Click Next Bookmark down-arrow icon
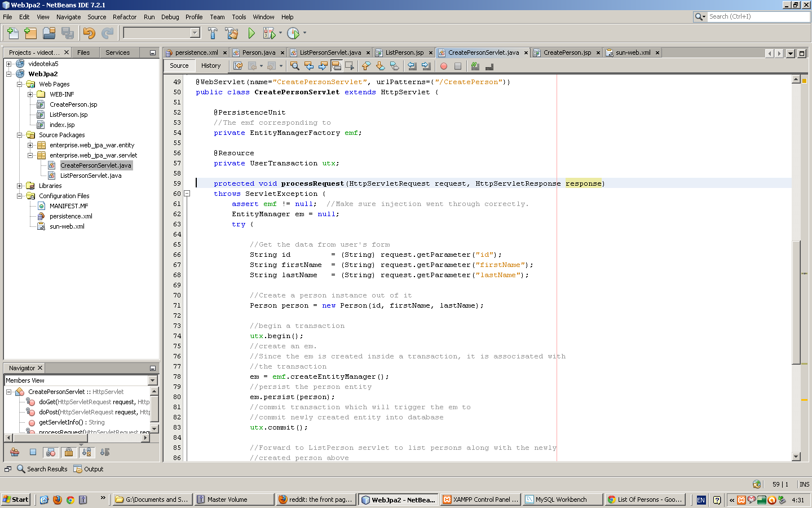This screenshot has height=508, width=812. (x=380, y=66)
